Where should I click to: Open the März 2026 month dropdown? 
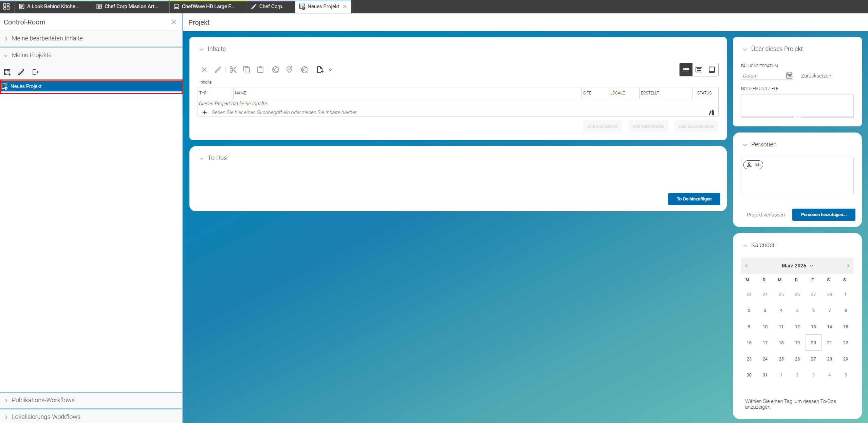point(797,266)
